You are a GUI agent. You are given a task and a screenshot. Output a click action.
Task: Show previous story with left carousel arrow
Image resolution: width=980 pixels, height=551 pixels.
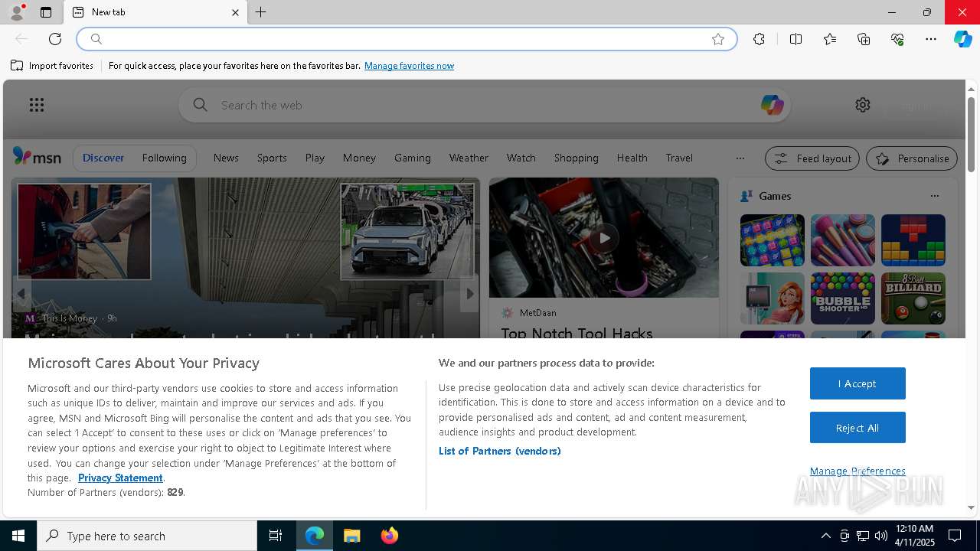21,293
